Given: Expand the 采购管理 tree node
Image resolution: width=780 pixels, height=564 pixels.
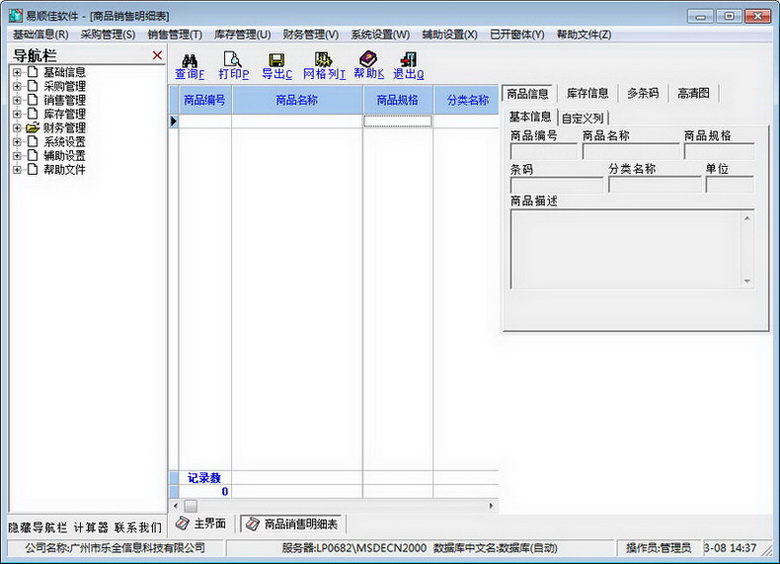Looking at the screenshot, I should click(x=17, y=86).
